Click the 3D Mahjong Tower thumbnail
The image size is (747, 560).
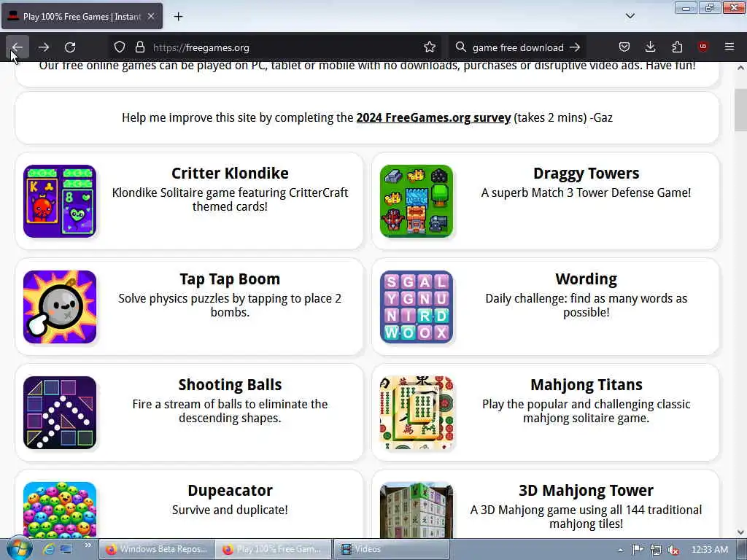(417, 510)
